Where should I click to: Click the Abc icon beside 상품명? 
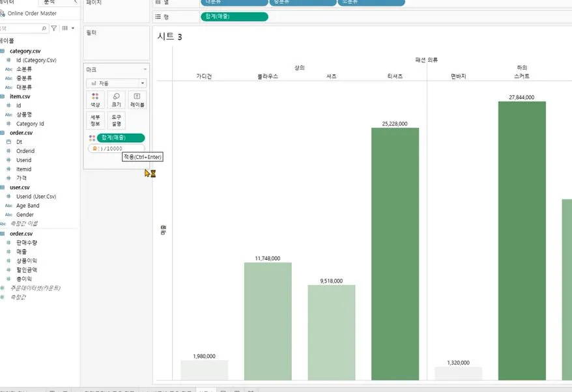tap(8, 115)
